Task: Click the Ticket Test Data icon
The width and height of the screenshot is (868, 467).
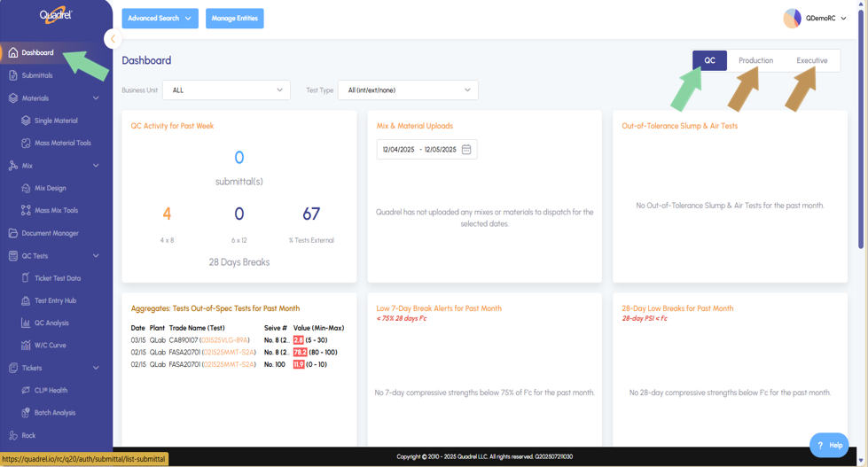Action: 26,277
